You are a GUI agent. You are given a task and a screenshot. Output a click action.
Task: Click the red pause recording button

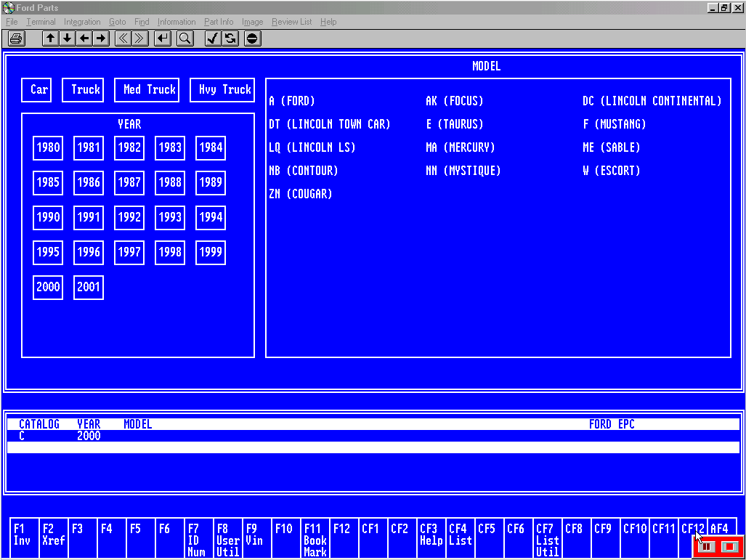(x=707, y=547)
